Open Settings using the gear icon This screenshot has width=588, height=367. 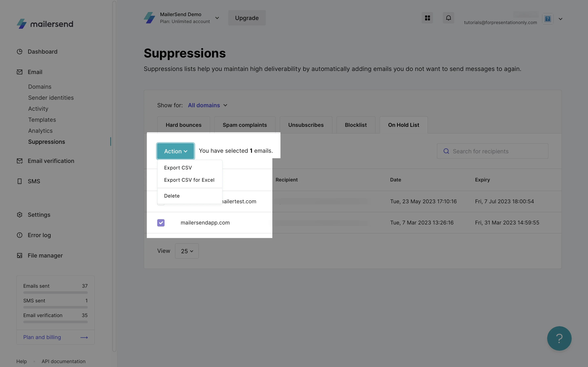20,215
